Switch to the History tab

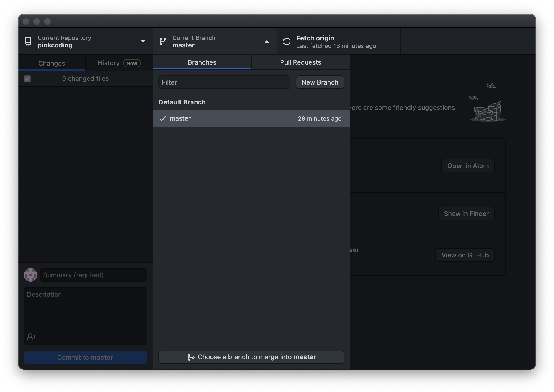pyautogui.click(x=119, y=63)
